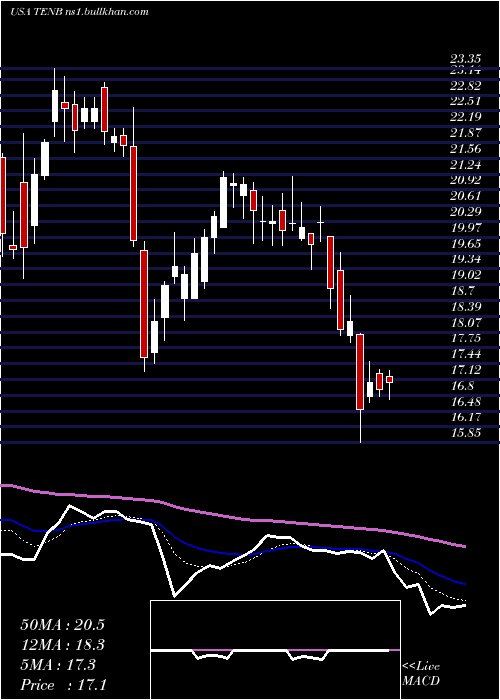Click the 23.35 price label
The height and width of the screenshot is (700, 500).
(x=465, y=58)
